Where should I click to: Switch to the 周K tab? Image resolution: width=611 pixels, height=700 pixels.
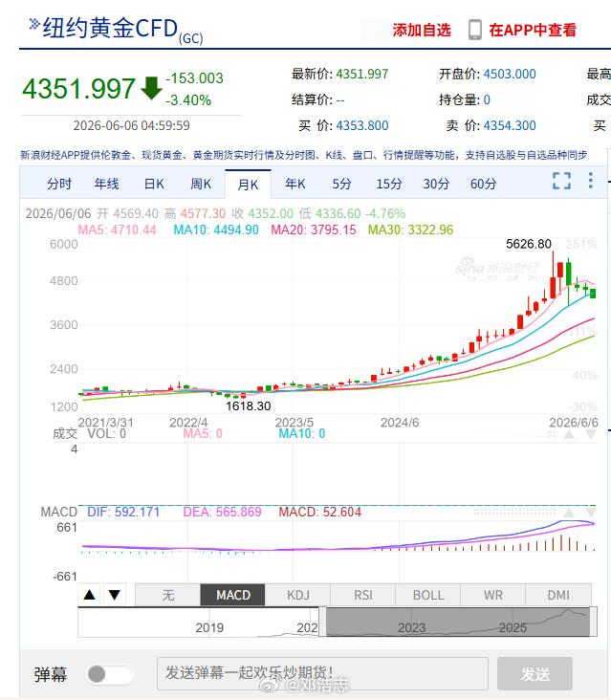click(x=201, y=184)
